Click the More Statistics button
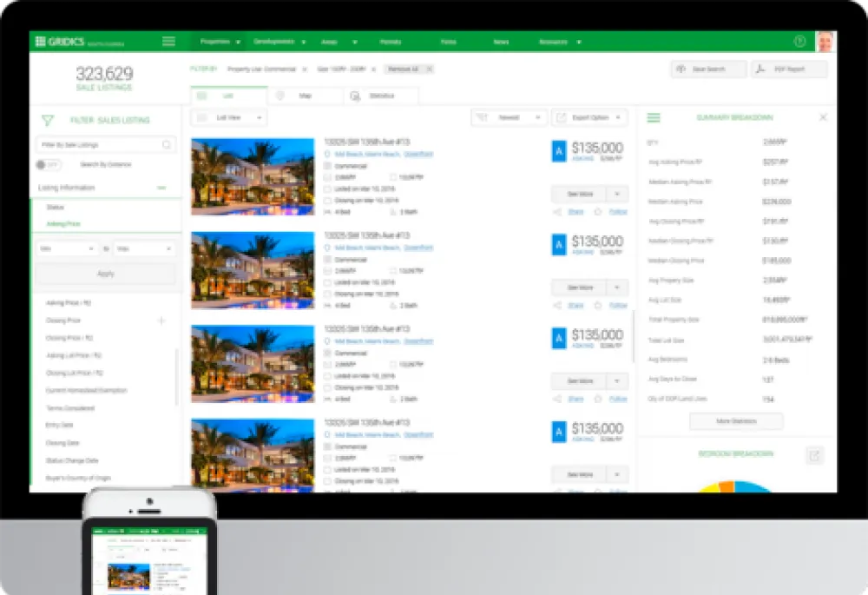The image size is (868, 595). click(x=736, y=421)
